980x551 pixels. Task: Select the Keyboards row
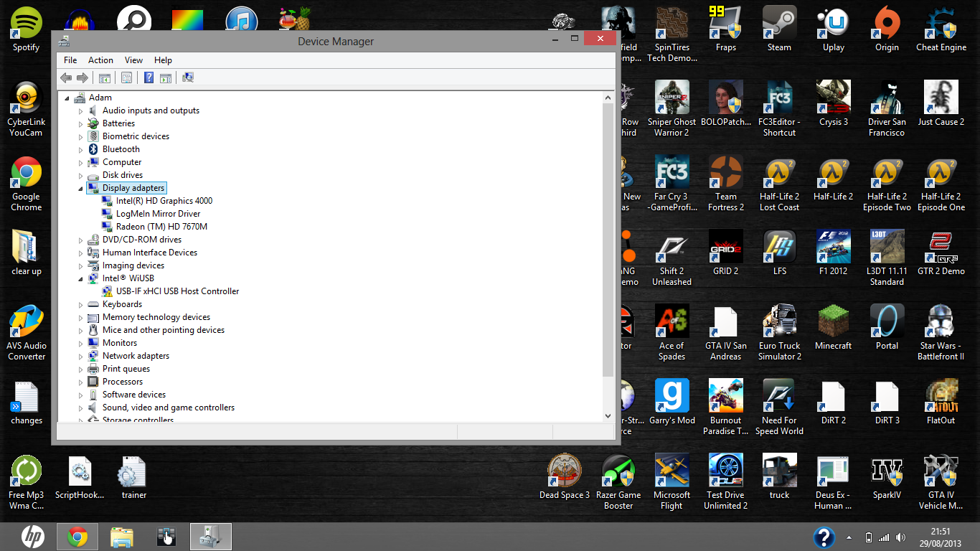pos(122,304)
